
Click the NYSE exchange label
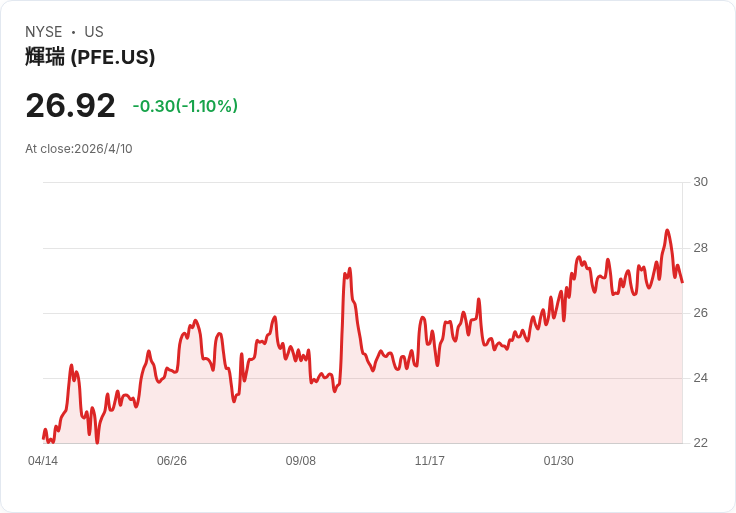[x=43, y=32]
